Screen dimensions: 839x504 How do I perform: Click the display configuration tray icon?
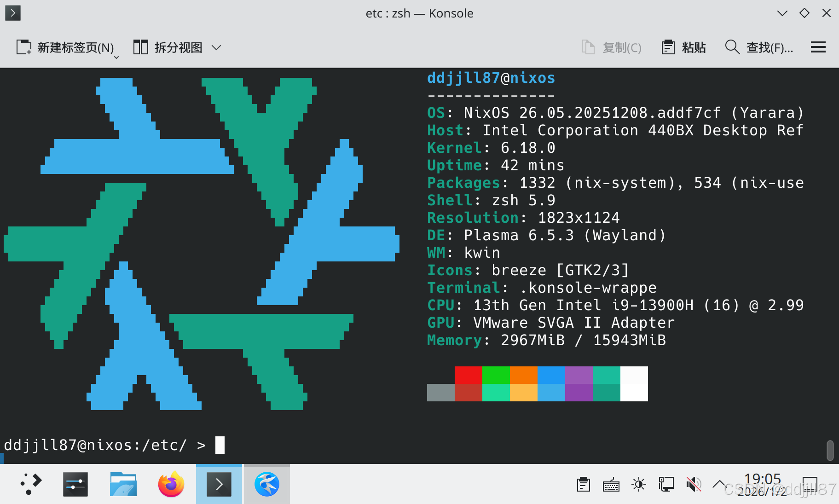tap(666, 484)
